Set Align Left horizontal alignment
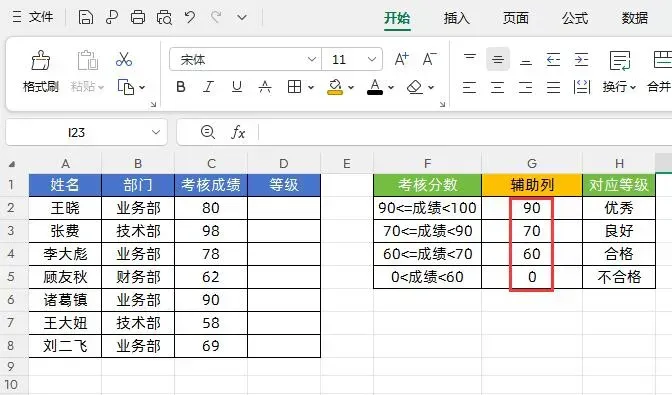Viewport: 672px width, 395px height. point(469,87)
